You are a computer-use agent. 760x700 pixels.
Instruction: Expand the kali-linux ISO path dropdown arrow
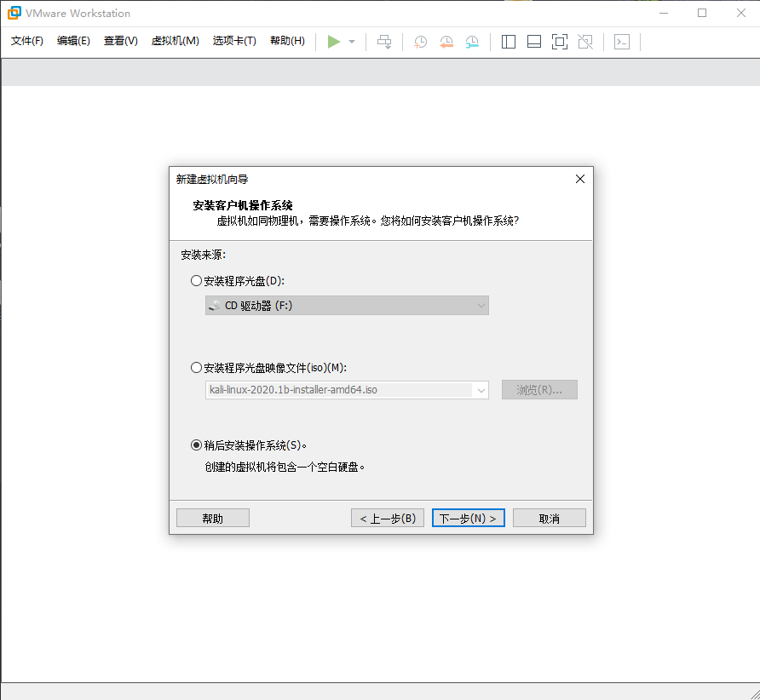[x=481, y=390]
